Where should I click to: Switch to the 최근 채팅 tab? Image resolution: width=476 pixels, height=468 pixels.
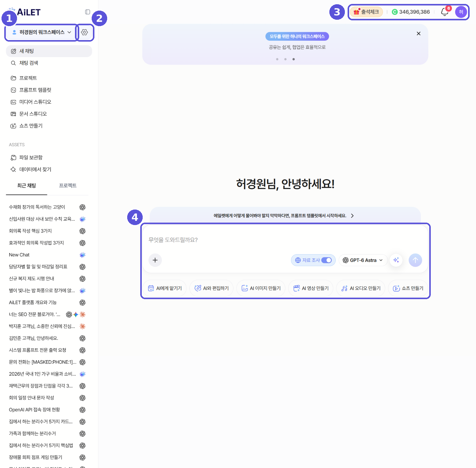(x=26, y=186)
